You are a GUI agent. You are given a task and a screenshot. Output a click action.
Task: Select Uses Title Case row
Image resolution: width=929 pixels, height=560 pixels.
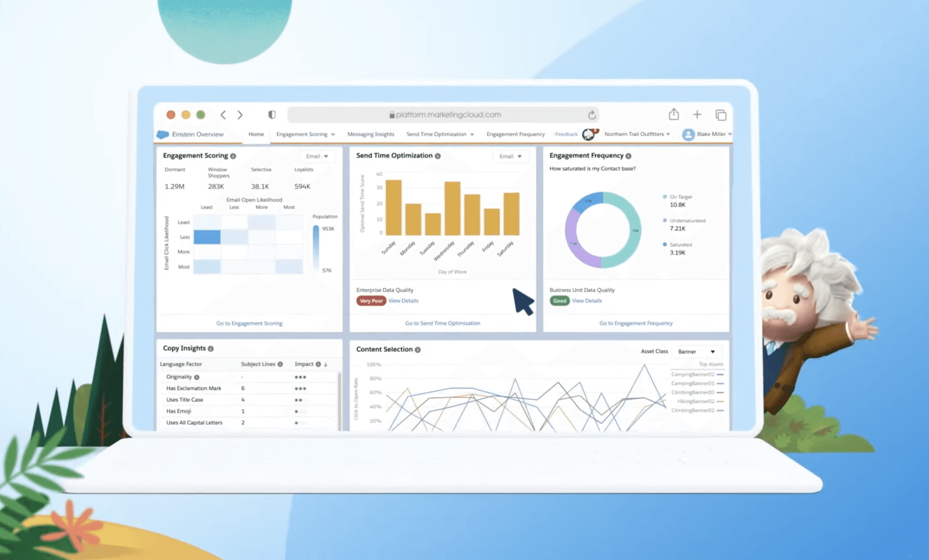click(x=248, y=400)
